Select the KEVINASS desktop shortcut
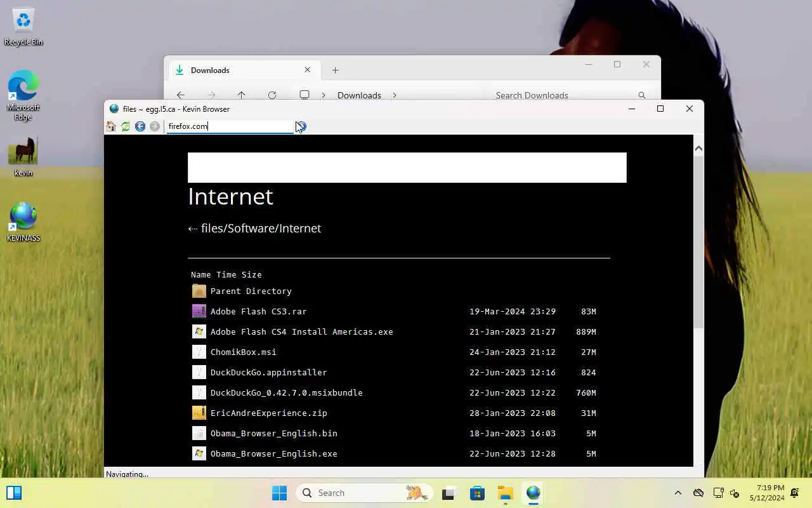The image size is (812, 508). click(x=23, y=222)
